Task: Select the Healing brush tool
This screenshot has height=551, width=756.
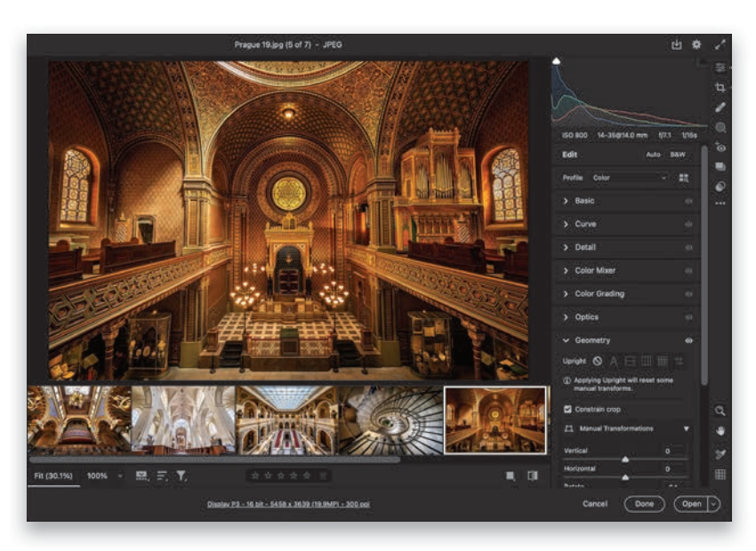Action: (720, 108)
